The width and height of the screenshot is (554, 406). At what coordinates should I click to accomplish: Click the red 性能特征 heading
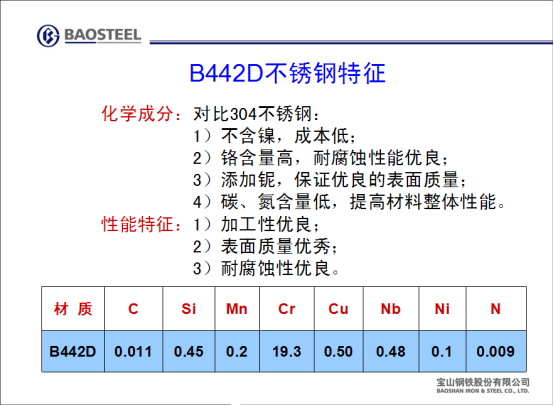142,224
